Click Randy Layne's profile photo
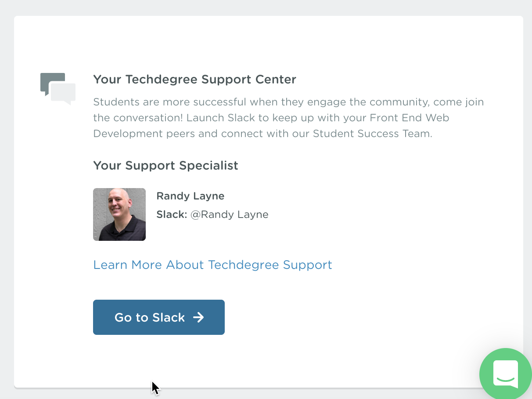 click(119, 214)
